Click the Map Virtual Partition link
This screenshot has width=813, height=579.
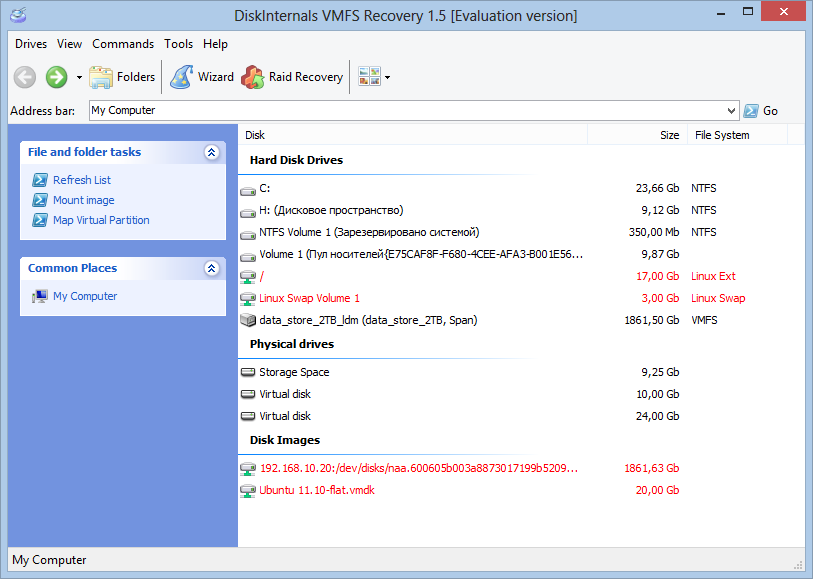[x=101, y=220]
